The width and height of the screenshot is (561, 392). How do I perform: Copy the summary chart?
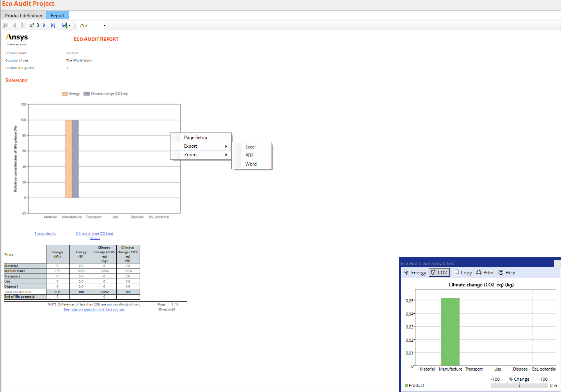pyautogui.click(x=463, y=273)
